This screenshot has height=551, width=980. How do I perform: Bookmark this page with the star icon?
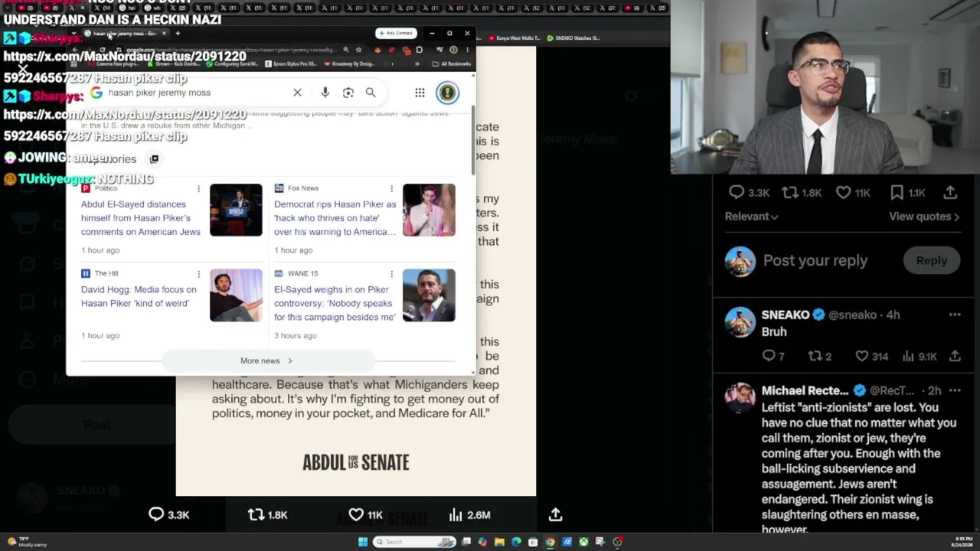click(358, 50)
